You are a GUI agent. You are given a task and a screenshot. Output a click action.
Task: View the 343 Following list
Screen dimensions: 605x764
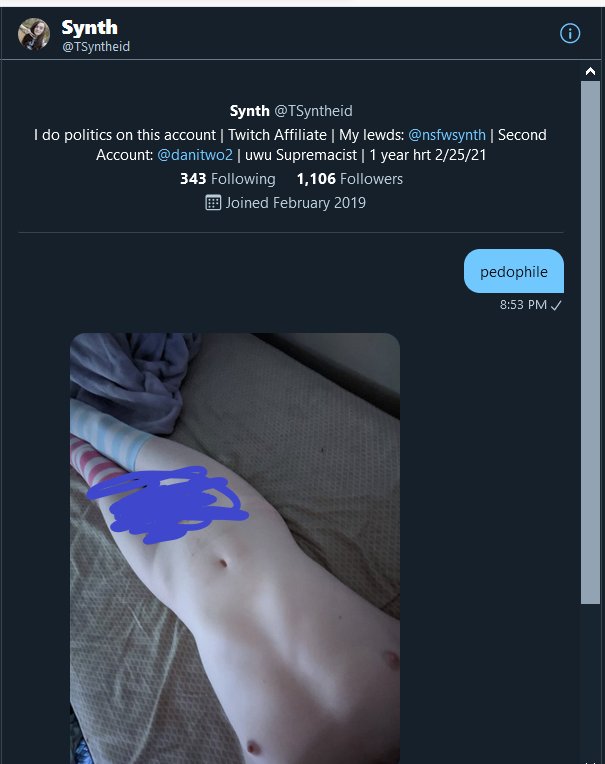227,179
